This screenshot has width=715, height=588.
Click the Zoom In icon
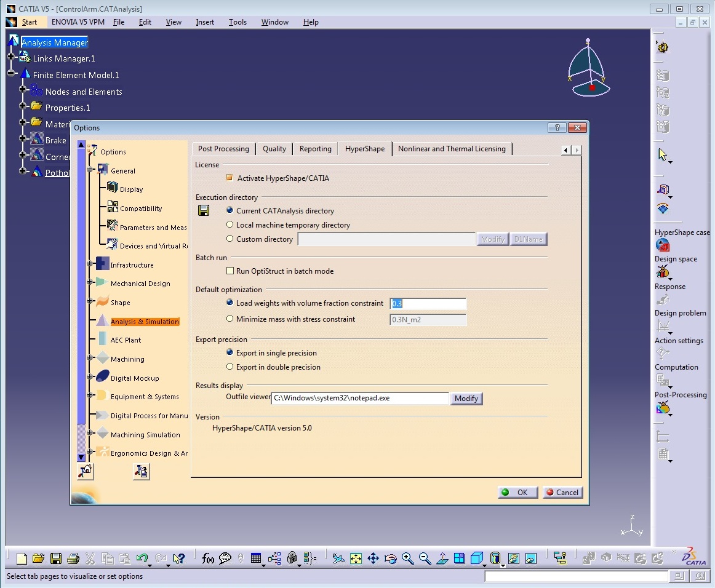click(x=408, y=558)
